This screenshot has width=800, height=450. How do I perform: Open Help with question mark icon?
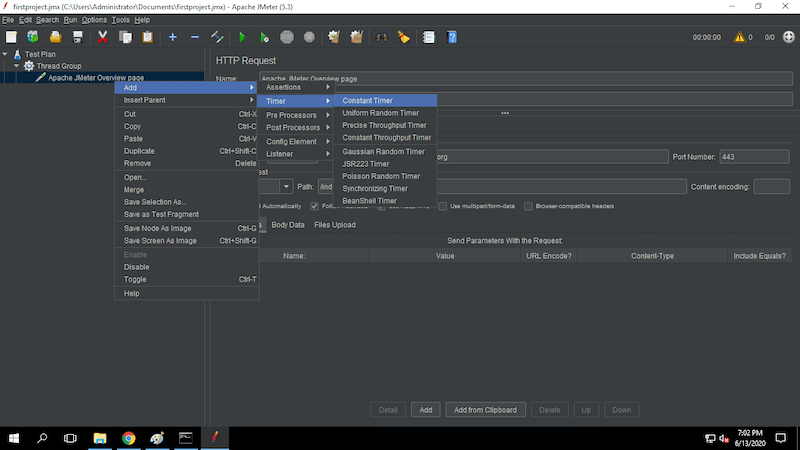point(452,37)
